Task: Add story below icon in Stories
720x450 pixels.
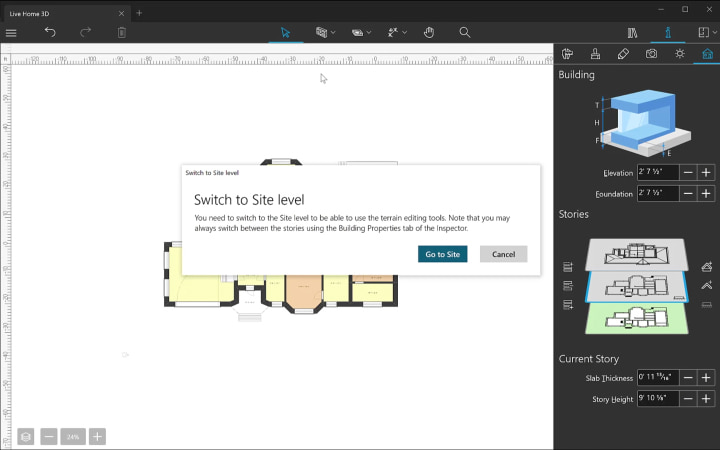Action: (568, 304)
